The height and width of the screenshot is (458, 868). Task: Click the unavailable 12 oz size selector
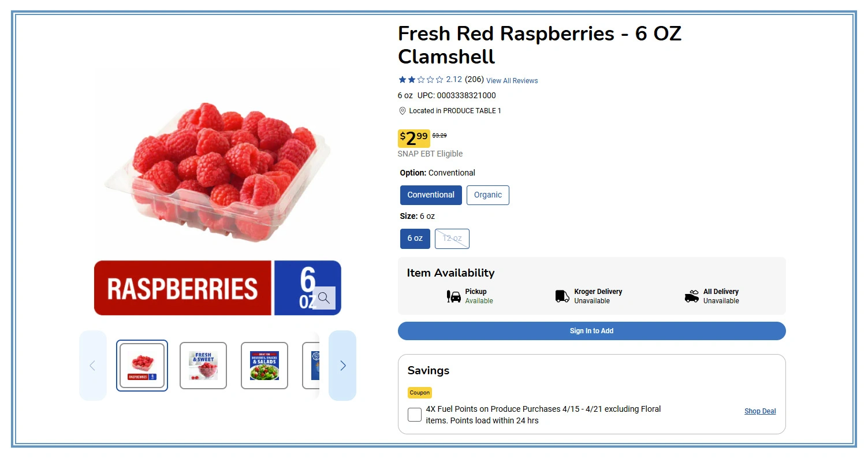coord(452,238)
